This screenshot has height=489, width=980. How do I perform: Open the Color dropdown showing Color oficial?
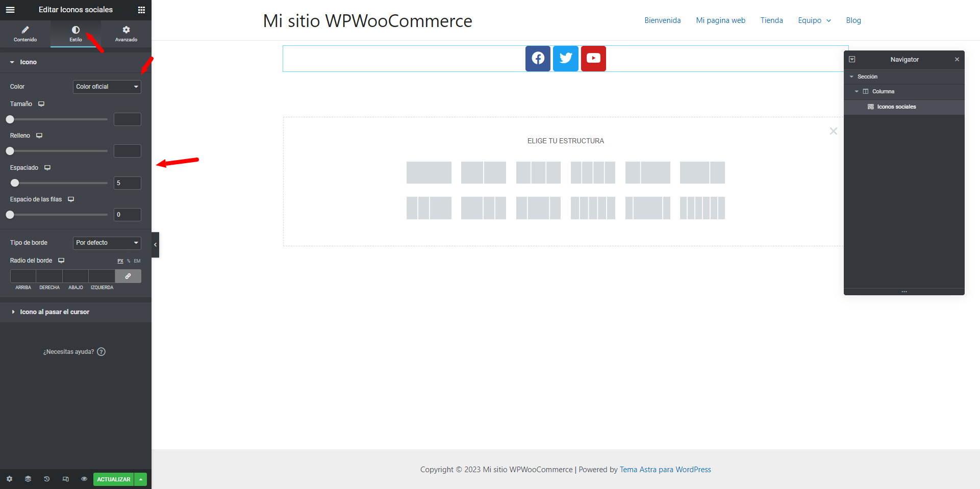pyautogui.click(x=107, y=87)
